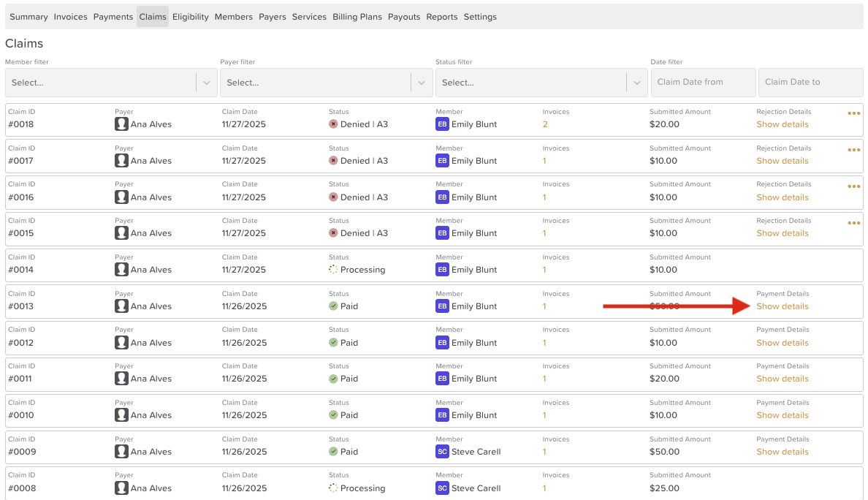The image size is (868, 500).
Task: Click the Claim Date to field
Action: (x=810, y=83)
